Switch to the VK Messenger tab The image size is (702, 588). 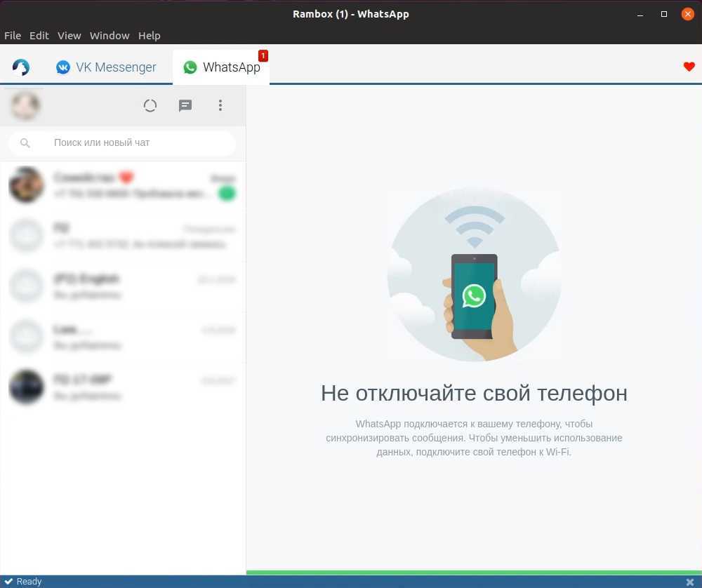(x=106, y=67)
